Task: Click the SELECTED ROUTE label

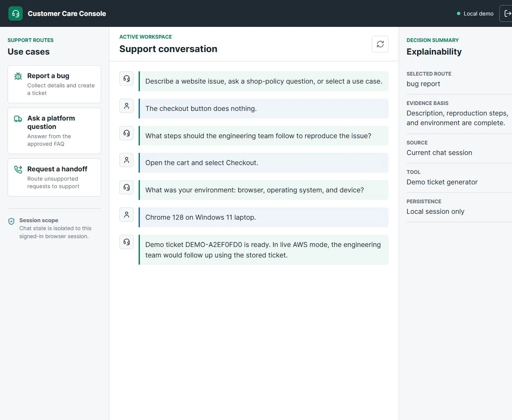Action: (429, 74)
